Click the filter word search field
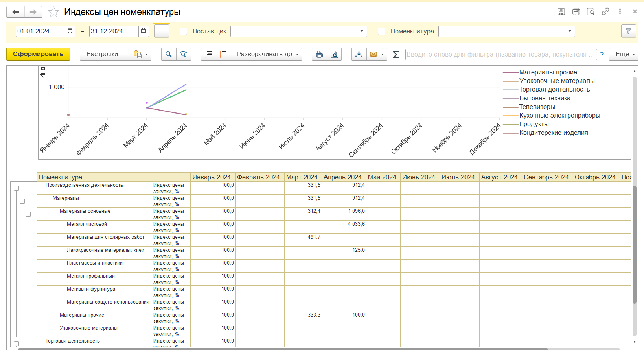Screen dimensions: 644x350 click(x=500, y=54)
